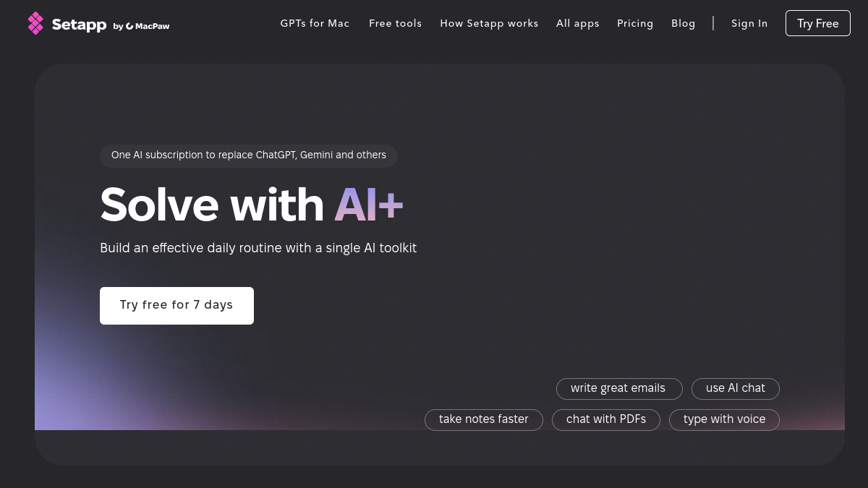The width and height of the screenshot is (868, 488).
Task: Select the chat with PDFs tag
Action: (x=606, y=419)
